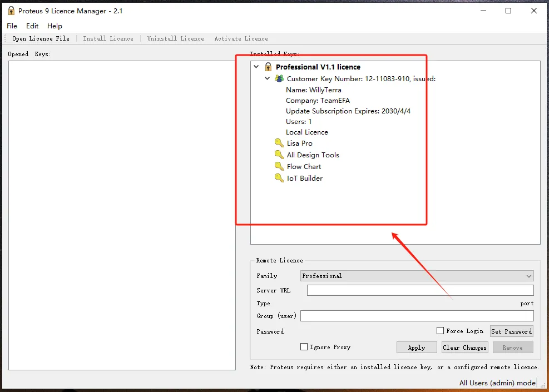549x392 pixels.
Task: Select the Flow Chart key entry
Action: 304,166
